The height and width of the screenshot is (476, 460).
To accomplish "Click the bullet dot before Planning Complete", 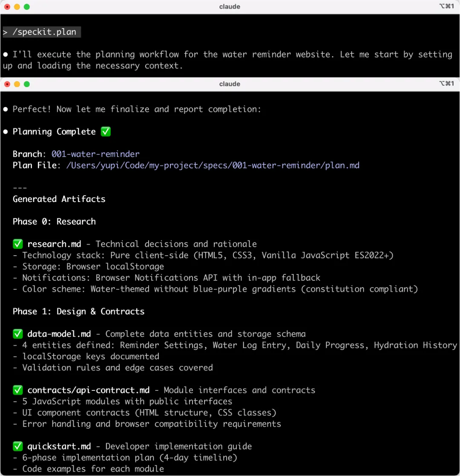I will [6, 132].
